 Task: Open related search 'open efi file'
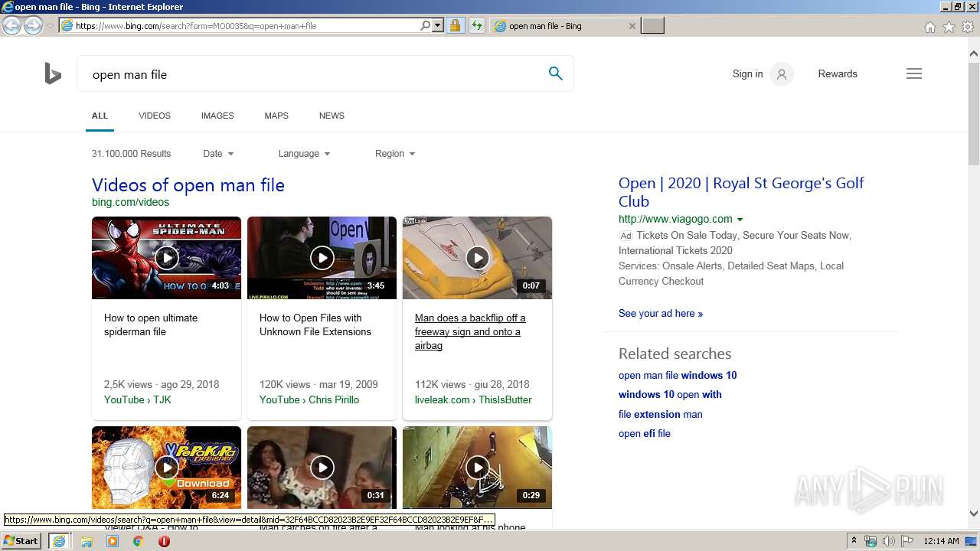[645, 433]
